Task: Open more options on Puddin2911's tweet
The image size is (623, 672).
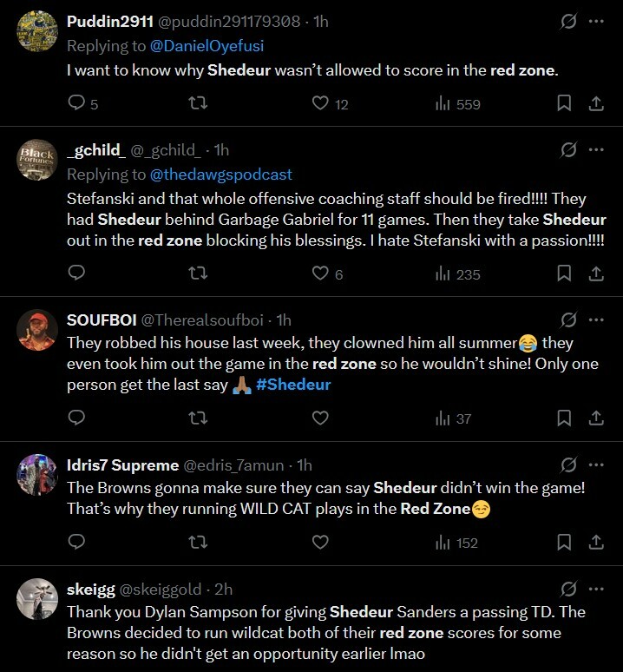Action: pyautogui.click(x=596, y=22)
